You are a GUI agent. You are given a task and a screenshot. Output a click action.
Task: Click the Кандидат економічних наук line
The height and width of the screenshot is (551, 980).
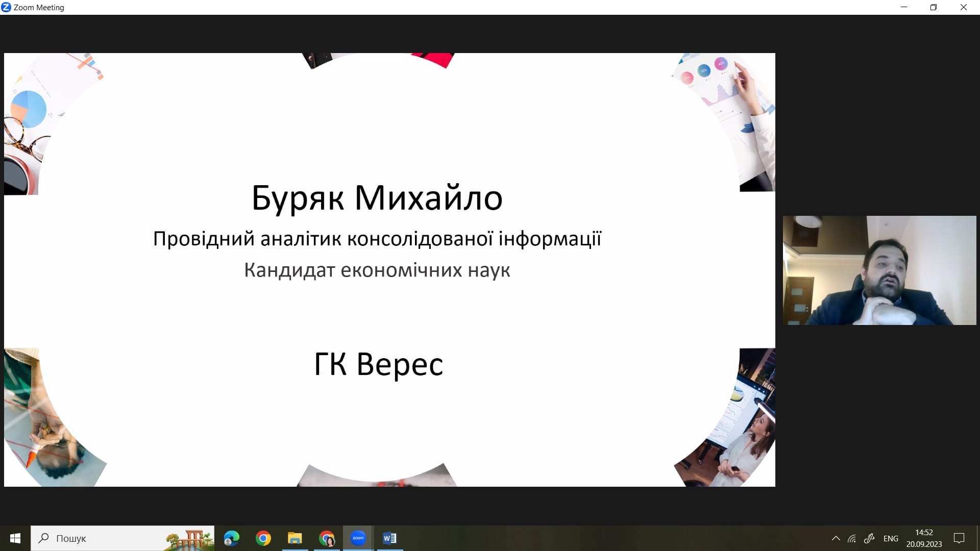click(377, 270)
